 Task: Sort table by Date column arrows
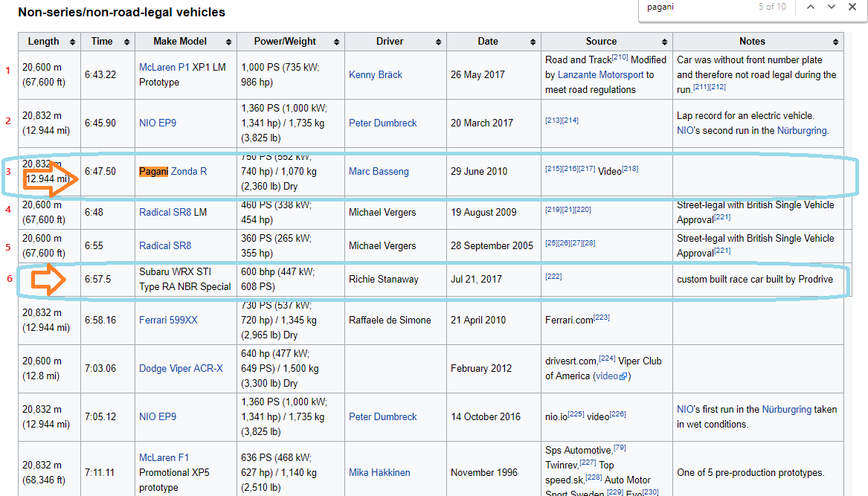[533, 42]
